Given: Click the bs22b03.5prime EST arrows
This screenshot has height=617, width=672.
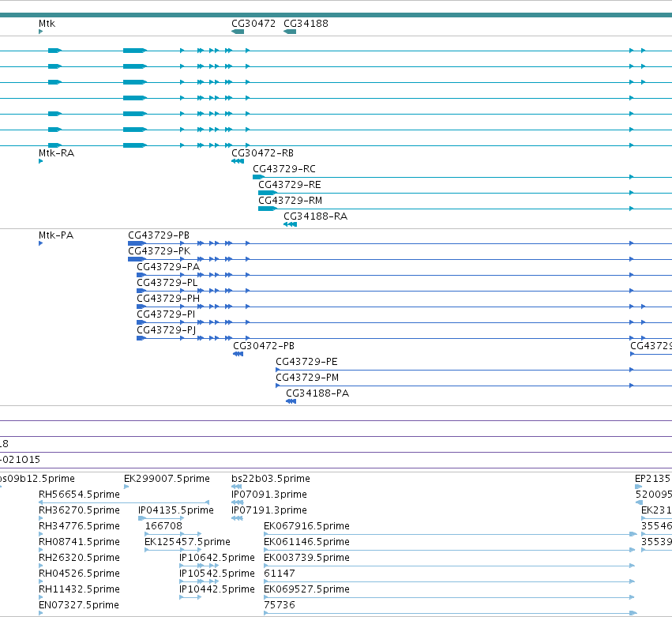Looking at the screenshot, I should (x=237, y=487).
